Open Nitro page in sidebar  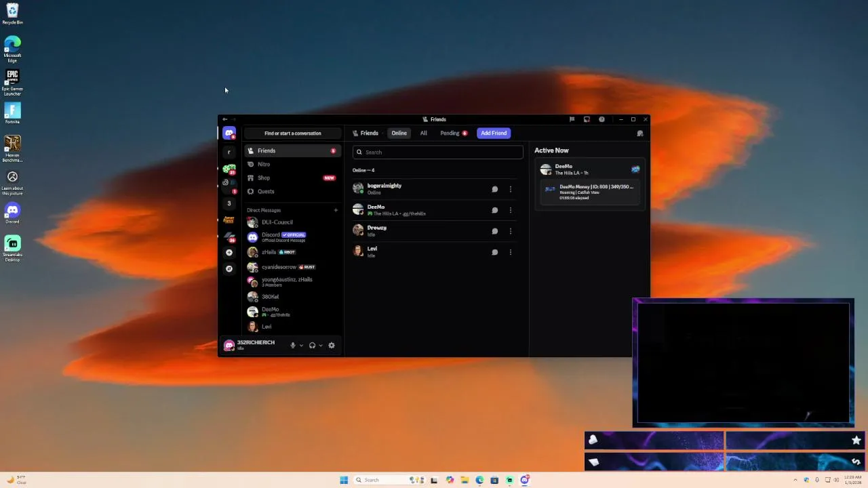click(293, 165)
